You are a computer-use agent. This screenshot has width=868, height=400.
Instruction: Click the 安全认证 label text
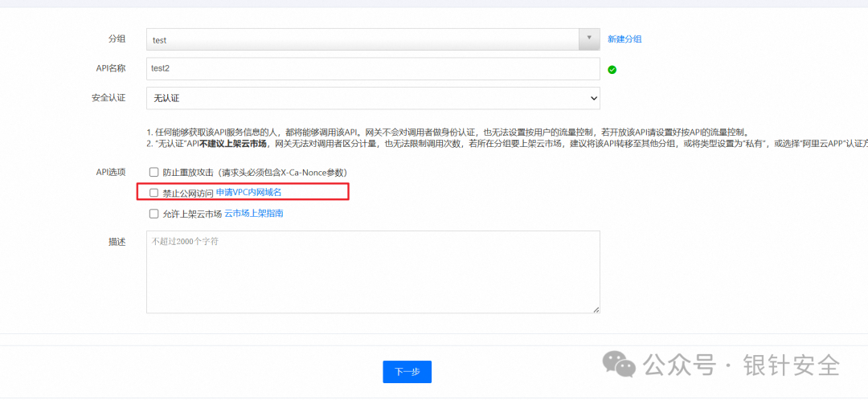click(x=108, y=98)
